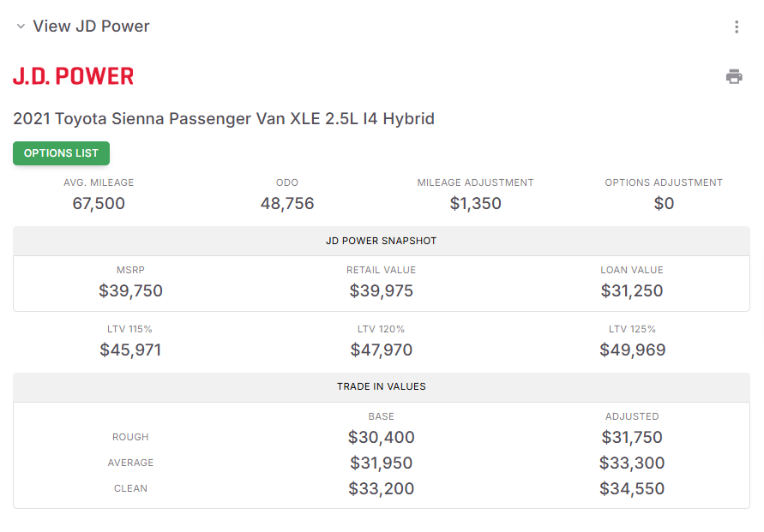This screenshot has width=764, height=532.
Task: Select the MSRP value $39,750
Action: pyautogui.click(x=130, y=290)
